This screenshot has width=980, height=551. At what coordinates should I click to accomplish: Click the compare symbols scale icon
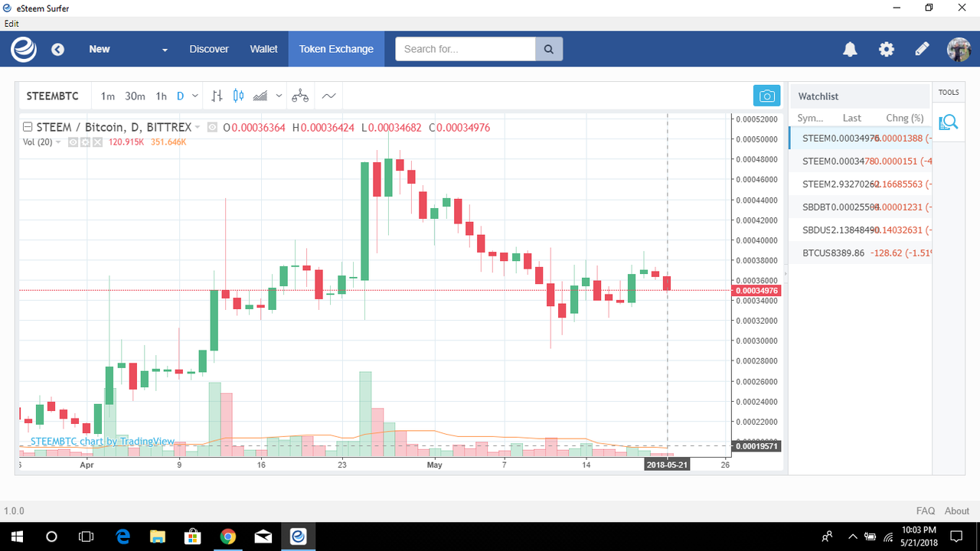pyautogui.click(x=300, y=96)
